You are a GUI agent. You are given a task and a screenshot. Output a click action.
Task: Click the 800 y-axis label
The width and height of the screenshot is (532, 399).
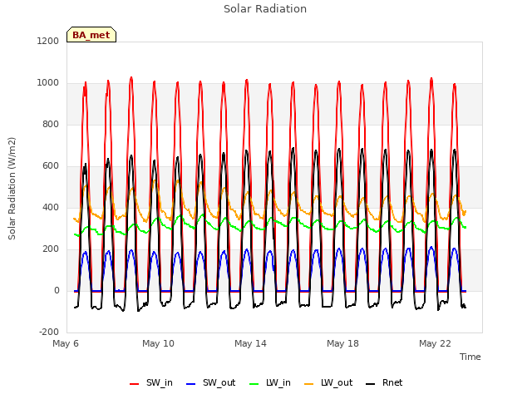coord(51,125)
